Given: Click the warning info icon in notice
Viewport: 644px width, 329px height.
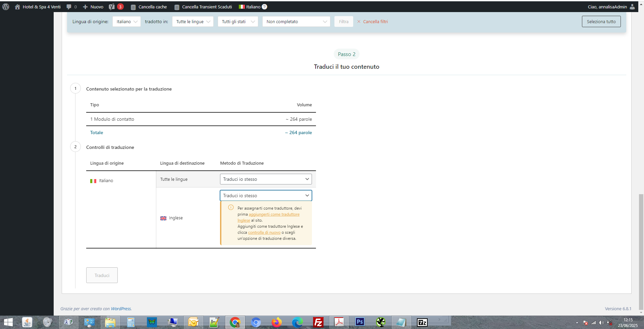Looking at the screenshot, I should coord(231,208).
